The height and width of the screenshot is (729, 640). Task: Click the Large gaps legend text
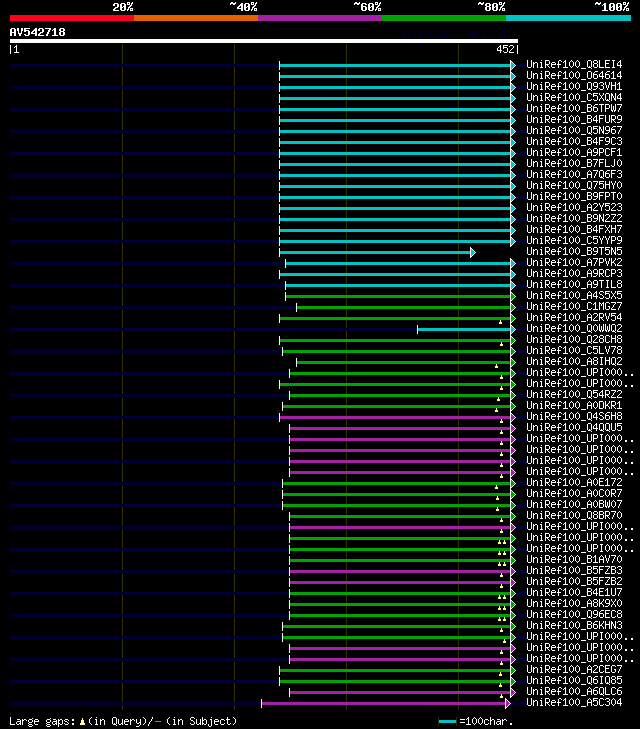click(x=123, y=722)
